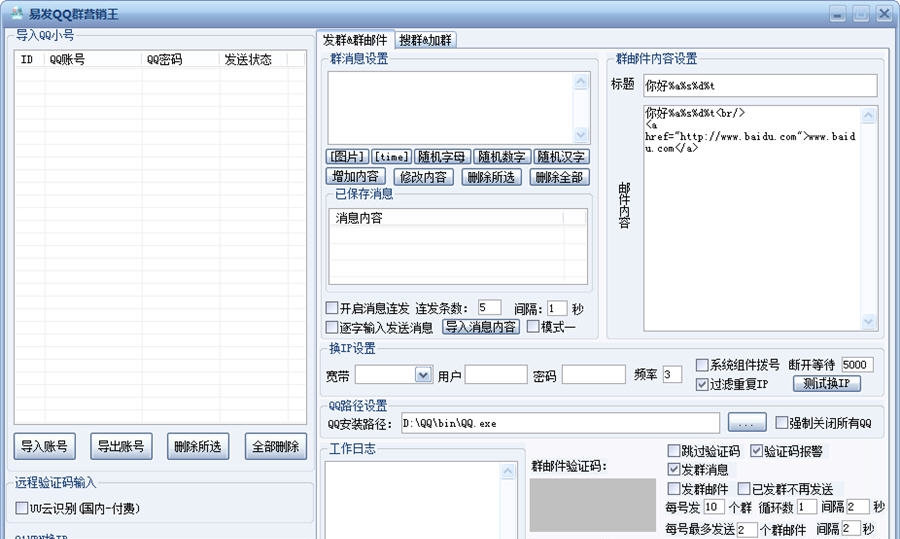Click the 导入账号 button
Screen dimensions: 900x539
click(45, 446)
